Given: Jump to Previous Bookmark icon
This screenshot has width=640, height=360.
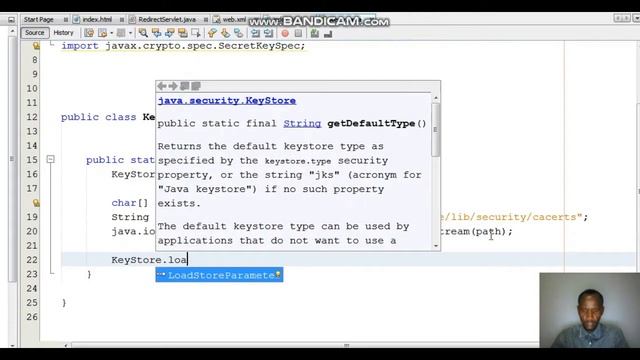Looking at the screenshot, I should (212, 33).
